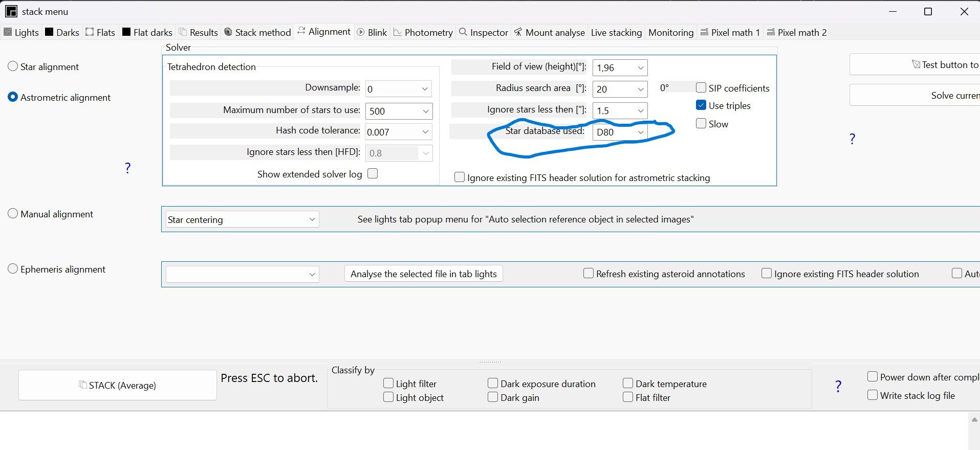
Task: Enable Refresh existing asteroid annotations
Action: pyautogui.click(x=589, y=274)
